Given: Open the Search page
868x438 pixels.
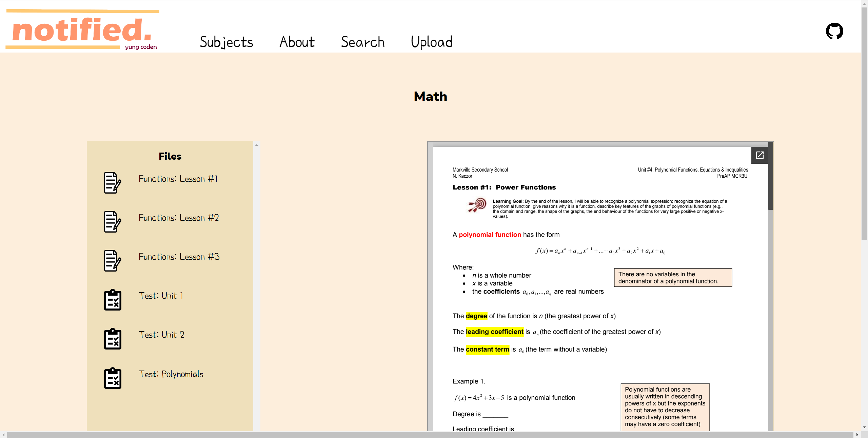Looking at the screenshot, I should [x=362, y=42].
